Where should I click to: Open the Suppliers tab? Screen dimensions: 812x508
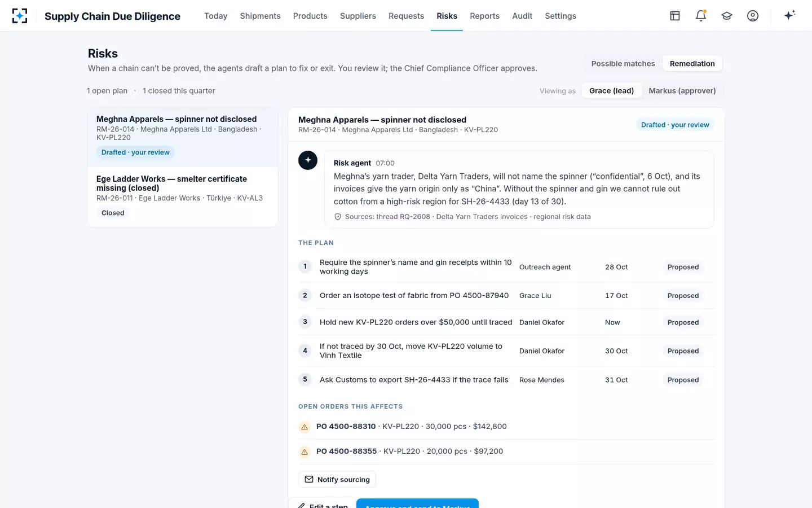pyautogui.click(x=358, y=16)
